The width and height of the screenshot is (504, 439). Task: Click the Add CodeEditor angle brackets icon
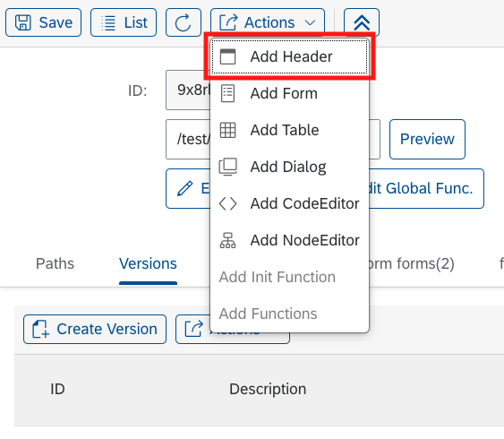228,203
